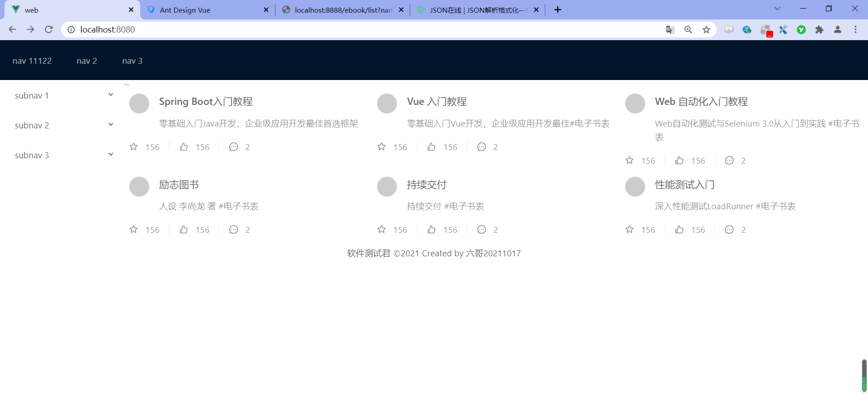Click like icon under Vue 入门教程
The width and height of the screenshot is (868, 419).
tap(431, 146)
